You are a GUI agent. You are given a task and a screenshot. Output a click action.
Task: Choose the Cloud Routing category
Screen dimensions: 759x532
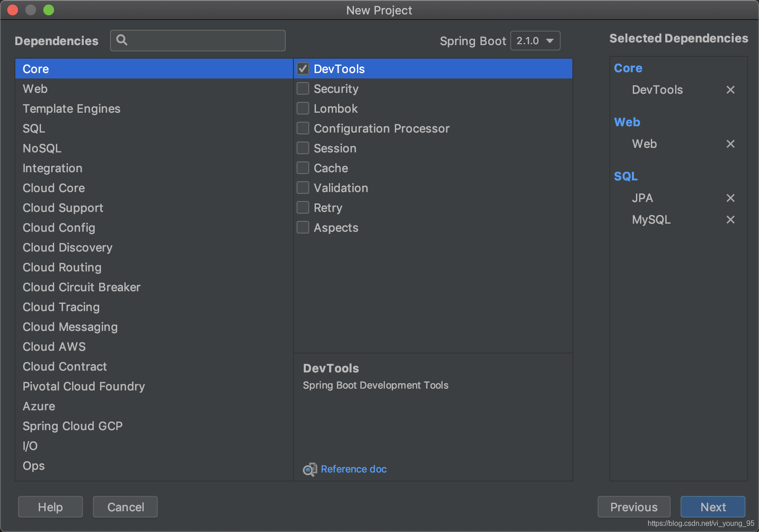[x=154, y=267]
